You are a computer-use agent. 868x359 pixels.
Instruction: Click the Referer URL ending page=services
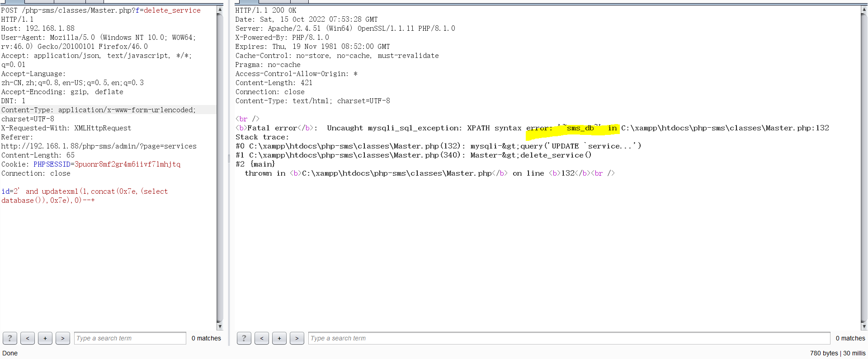[x=99, y=146]
